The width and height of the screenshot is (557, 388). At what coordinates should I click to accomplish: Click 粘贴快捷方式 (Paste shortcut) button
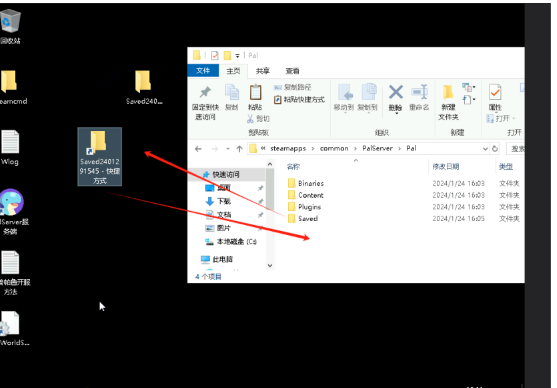coord(299,100)
